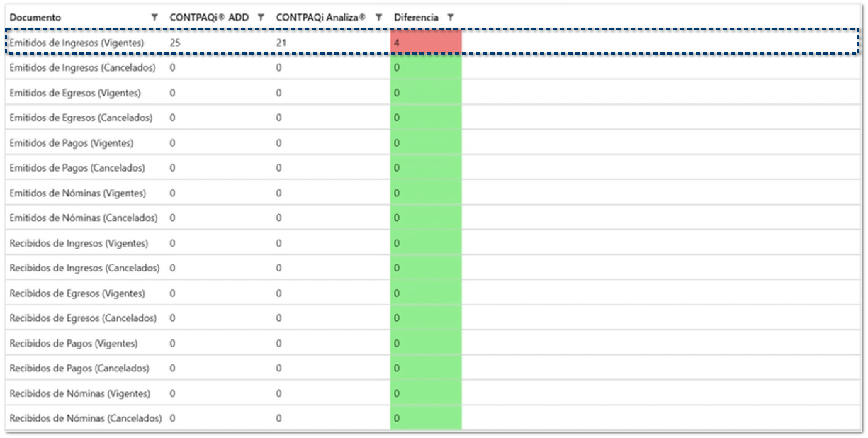This screenshot has width=868, height=438.
Task: Click green Diferencia cell for Emitidos de Ingresos (Cancelados)
Action: click(x=426, y=67)
